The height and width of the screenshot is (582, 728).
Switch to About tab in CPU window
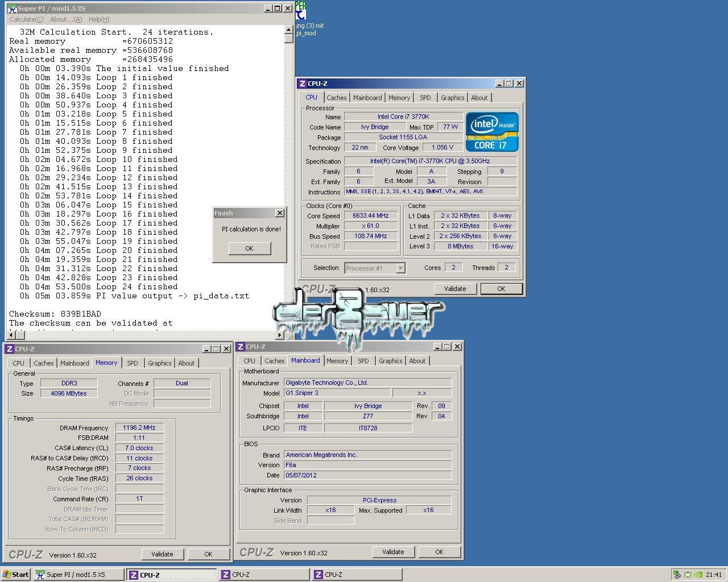tap(479, 98)
